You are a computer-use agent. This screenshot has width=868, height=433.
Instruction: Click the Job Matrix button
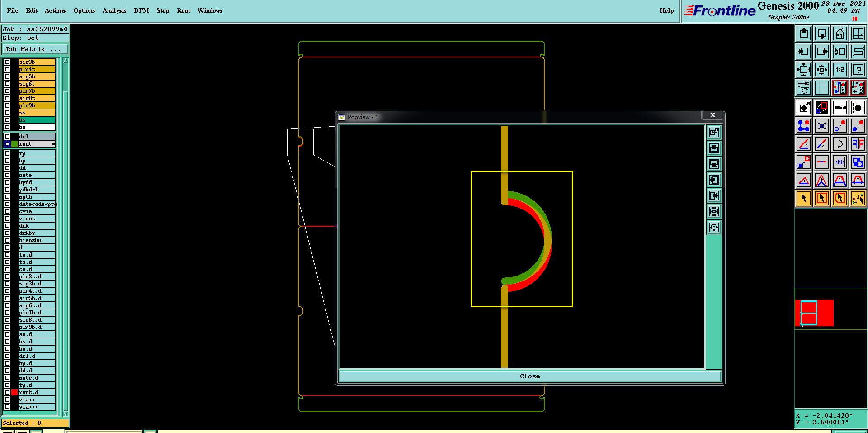(35, 49)
